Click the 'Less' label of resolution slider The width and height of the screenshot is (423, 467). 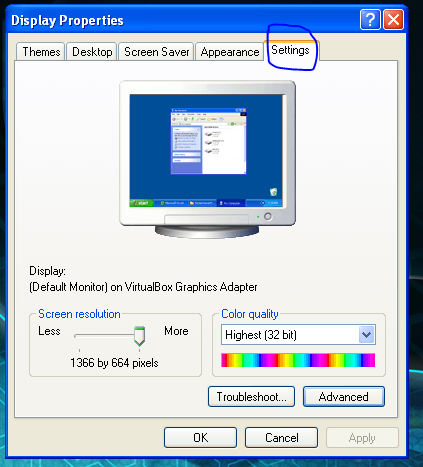[x=49, y=331]
